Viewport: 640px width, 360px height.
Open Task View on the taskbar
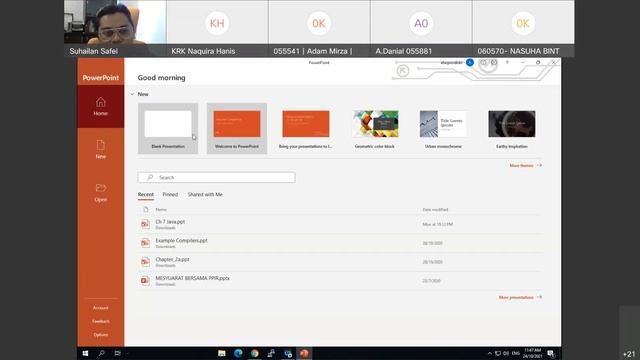(118, 353)
